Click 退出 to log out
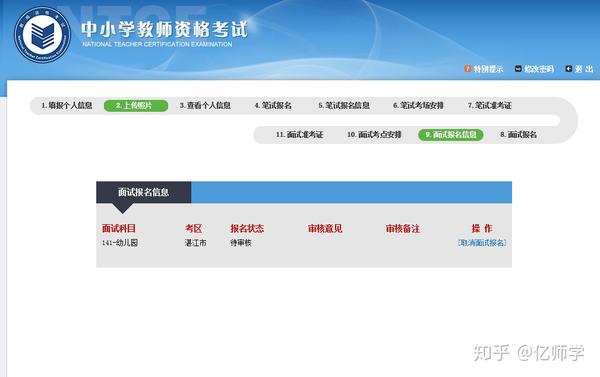The height and width of the screenshot is (377, 600). 584,69
